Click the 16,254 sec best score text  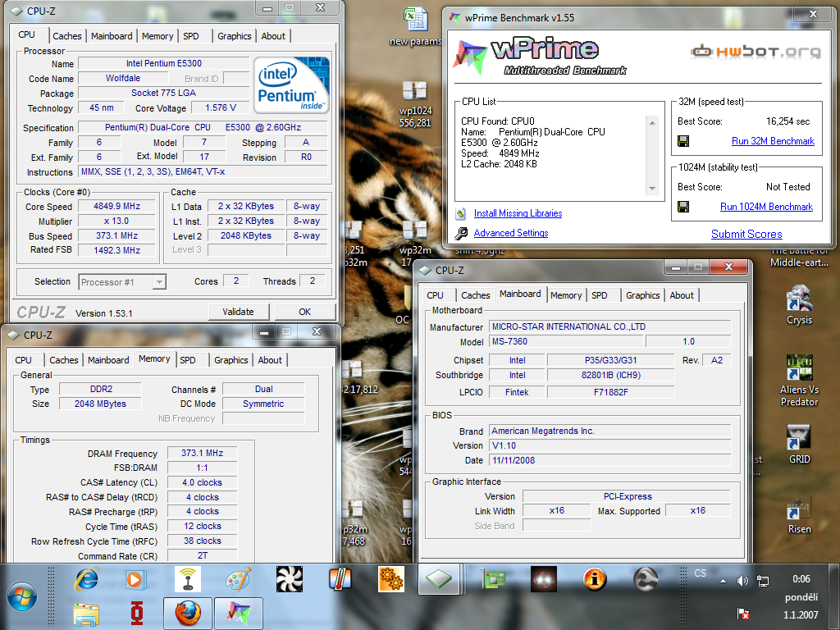787,121
